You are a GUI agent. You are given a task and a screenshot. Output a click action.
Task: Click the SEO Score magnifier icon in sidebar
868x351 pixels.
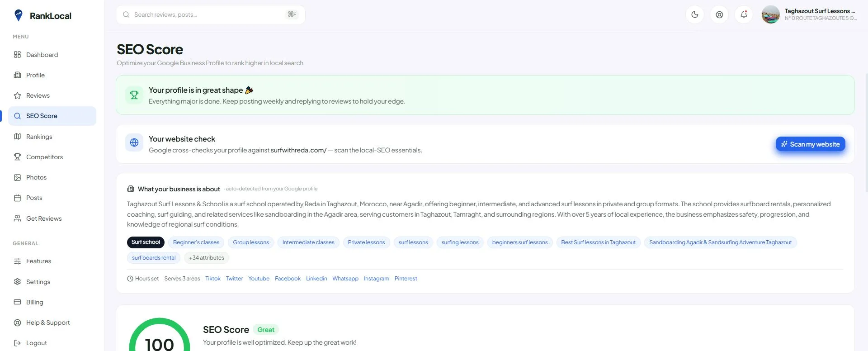tap(17, 116)
